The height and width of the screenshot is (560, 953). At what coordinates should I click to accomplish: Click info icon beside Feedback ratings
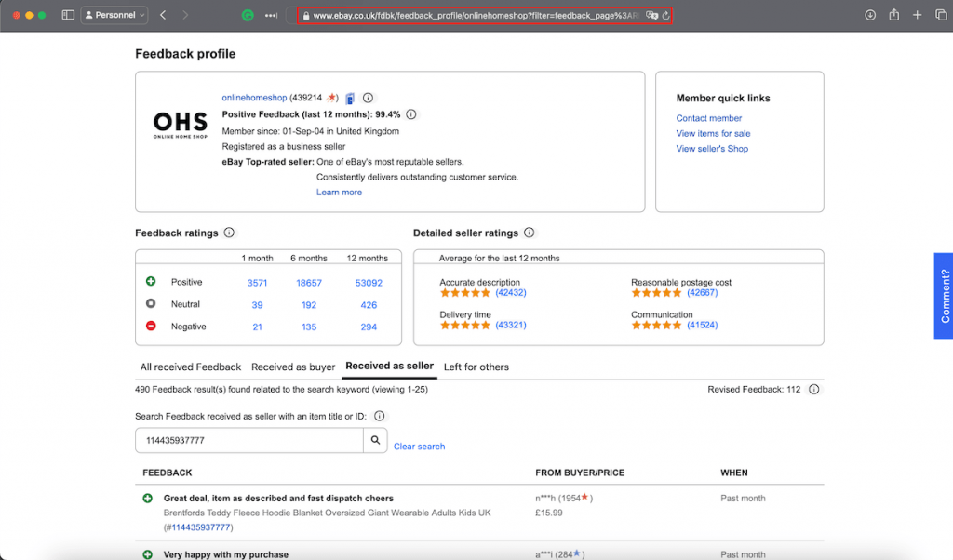(x=229, y=233)
